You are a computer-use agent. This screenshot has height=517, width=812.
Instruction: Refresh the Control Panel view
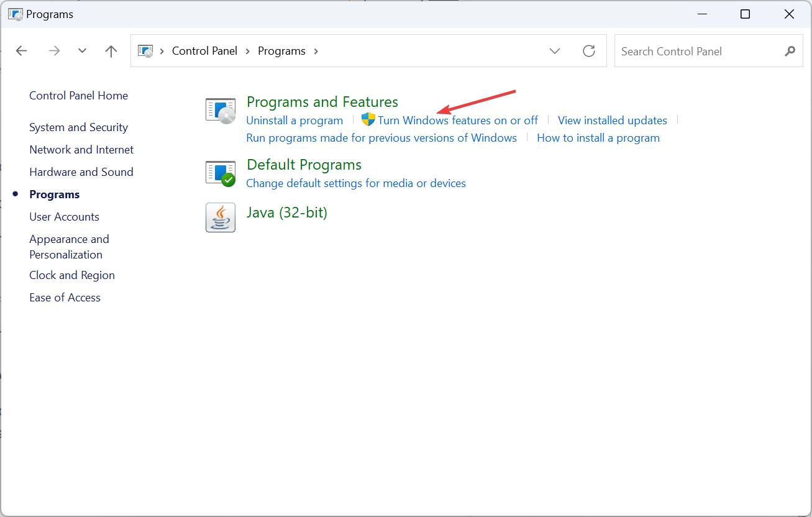(589, 51)
